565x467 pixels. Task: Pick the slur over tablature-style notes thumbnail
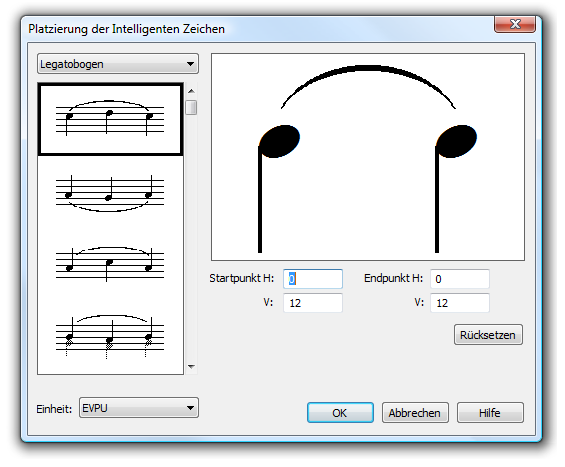110,337
